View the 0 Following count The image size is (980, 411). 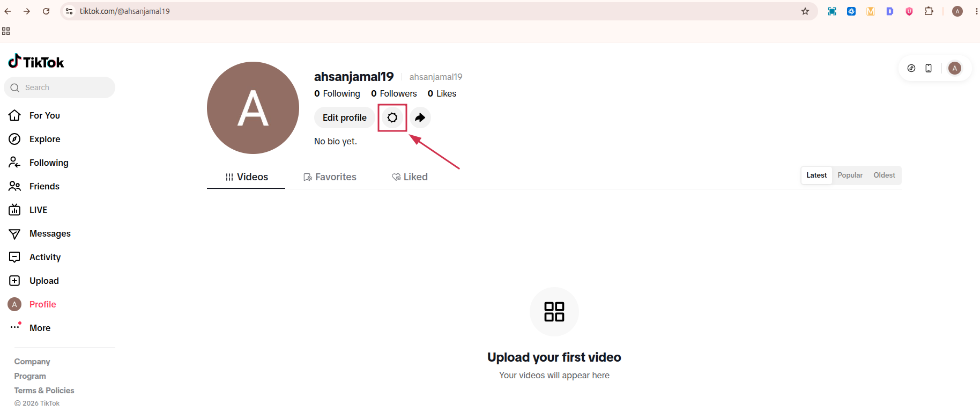[337, 93]
